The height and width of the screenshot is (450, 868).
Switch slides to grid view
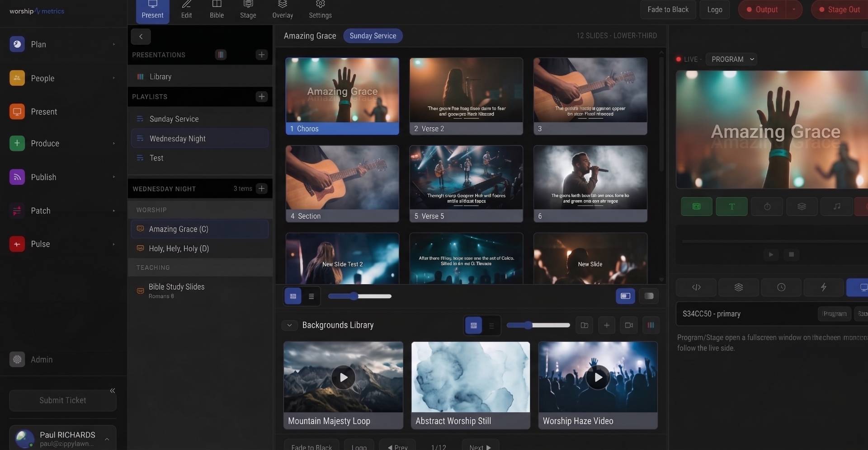click(293, 296)
